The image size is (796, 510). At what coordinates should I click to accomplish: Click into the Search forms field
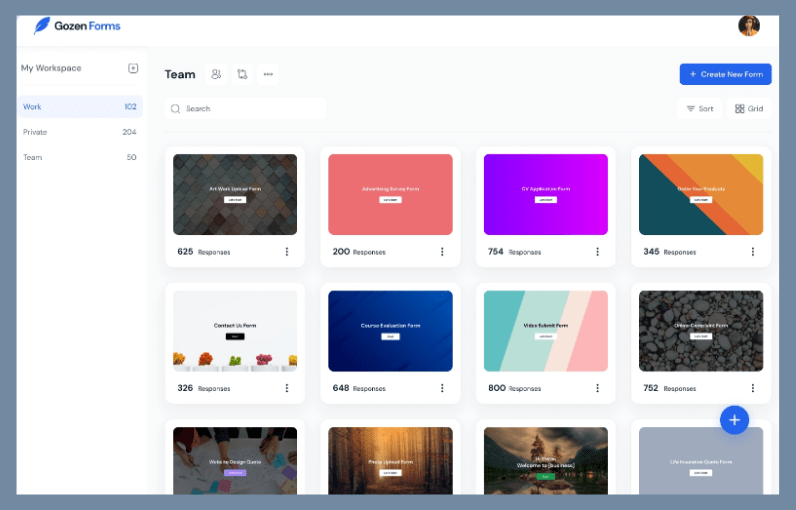pos(250,108)
